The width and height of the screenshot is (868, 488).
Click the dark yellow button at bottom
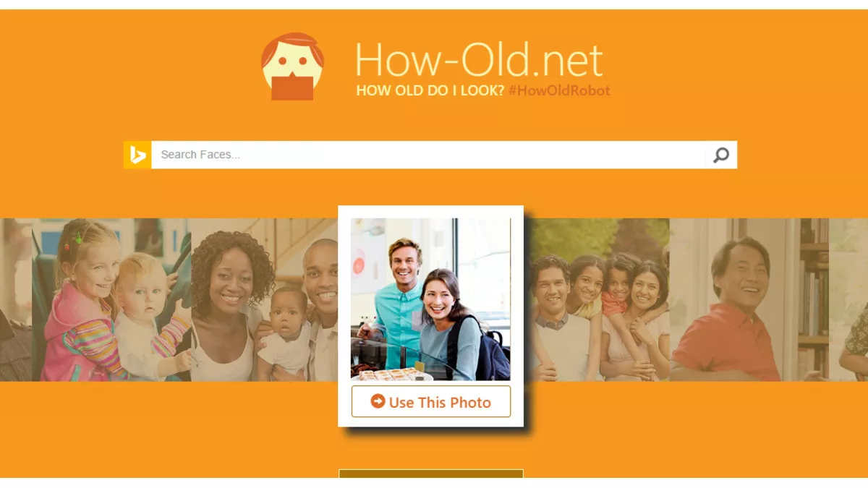(431, 474)
